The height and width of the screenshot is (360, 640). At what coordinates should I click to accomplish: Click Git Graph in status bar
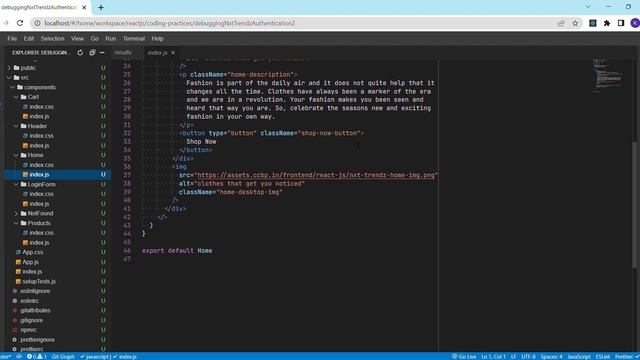coord(63,356)
